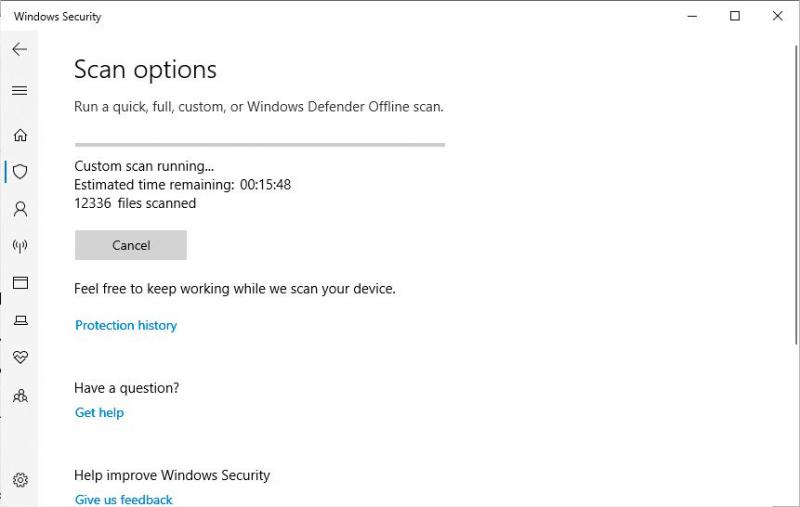800x507 pixels.
Task: Open App & browser control icon
Action: 20,283
